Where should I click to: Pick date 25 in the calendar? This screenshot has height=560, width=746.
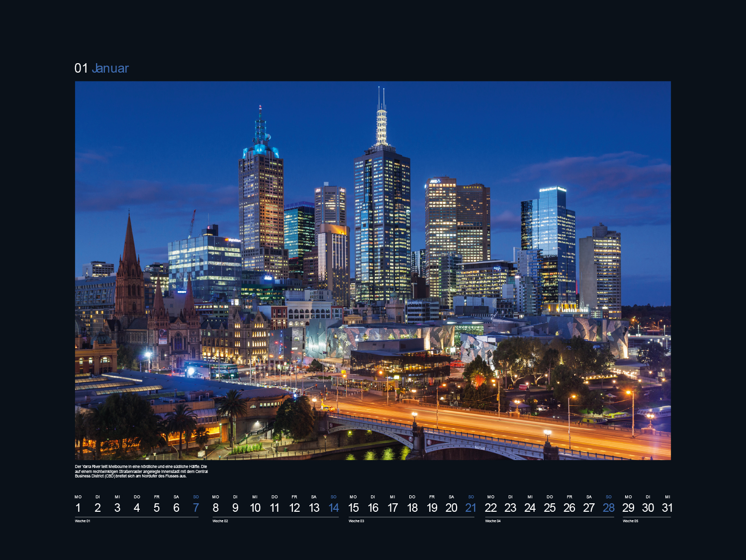point(550,508)
